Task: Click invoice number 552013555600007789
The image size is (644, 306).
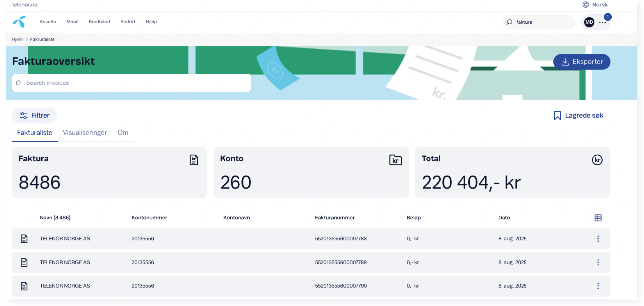Action: [341, 262]
